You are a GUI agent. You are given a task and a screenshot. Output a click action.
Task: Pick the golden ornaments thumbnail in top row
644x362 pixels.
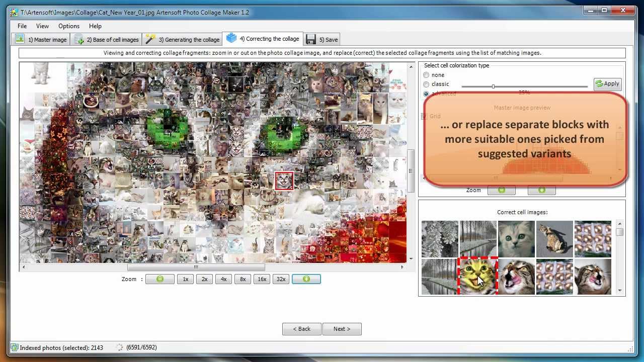pyautogui.click(x=593, y=239)
